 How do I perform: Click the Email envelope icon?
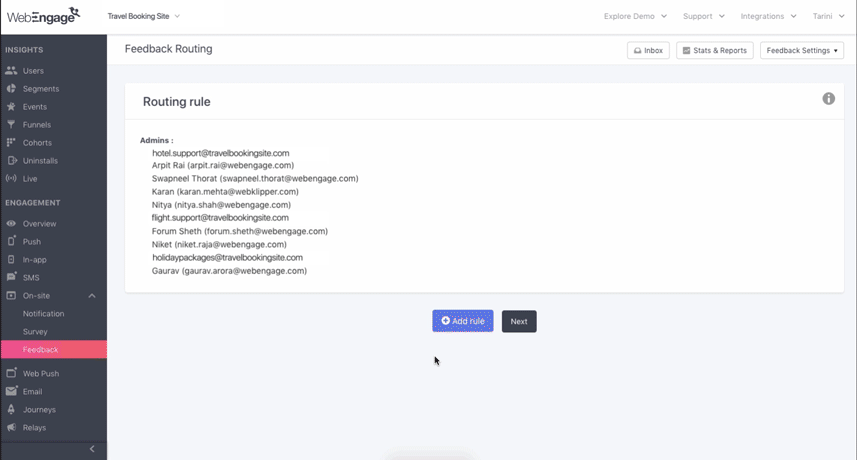click(x=11, y=391)
